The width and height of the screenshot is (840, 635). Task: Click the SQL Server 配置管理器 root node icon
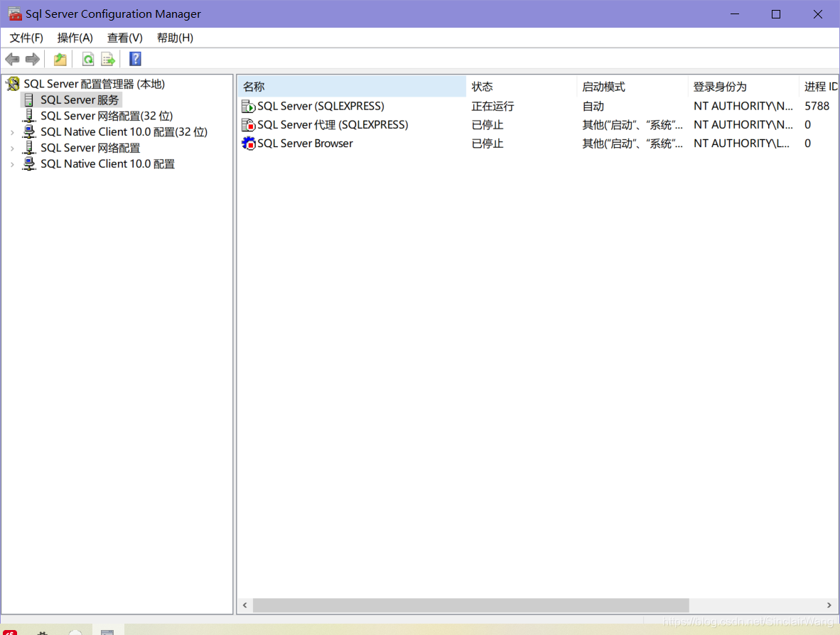[x=14, y=84]
